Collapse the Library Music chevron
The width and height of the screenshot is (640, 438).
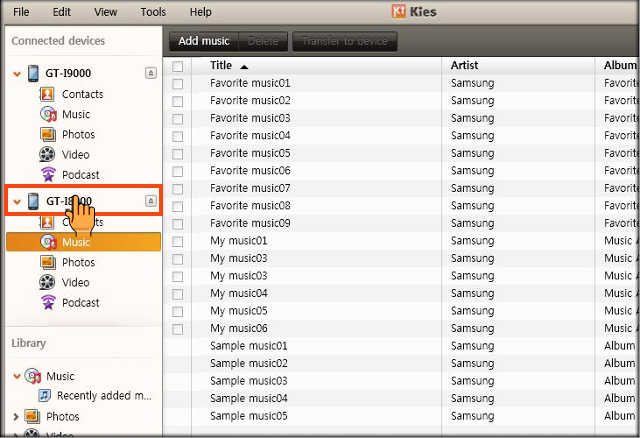tap(17, 376)
